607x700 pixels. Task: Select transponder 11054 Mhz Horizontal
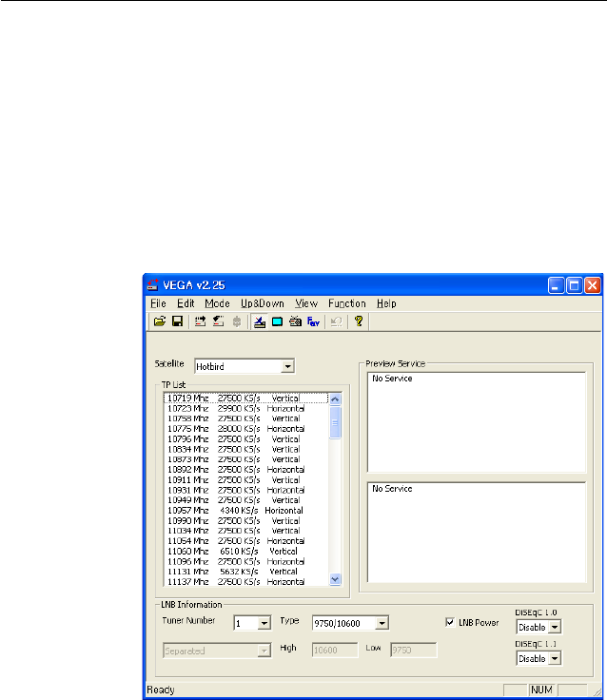click(246, 541)
